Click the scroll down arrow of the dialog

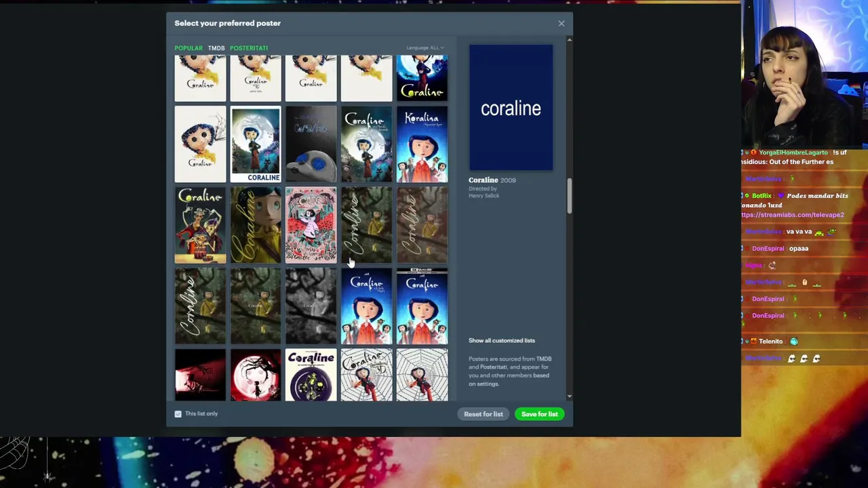pyautogui.click(x=570, y=396)
